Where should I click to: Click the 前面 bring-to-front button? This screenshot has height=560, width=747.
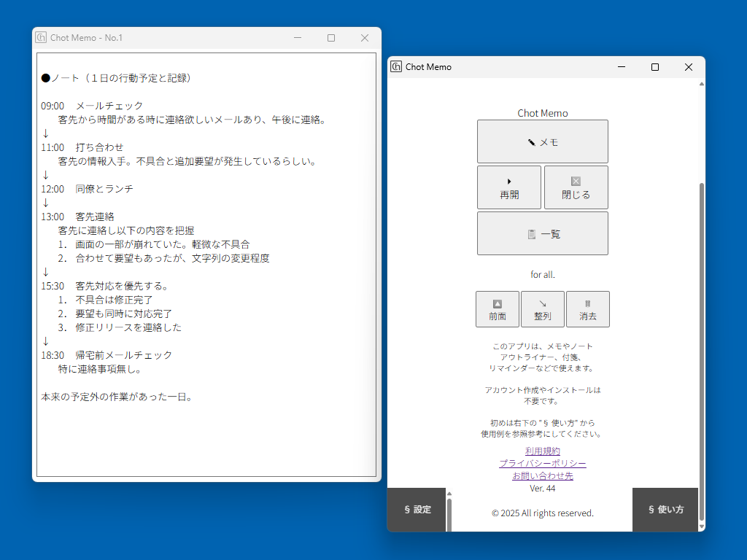[497, 309]
